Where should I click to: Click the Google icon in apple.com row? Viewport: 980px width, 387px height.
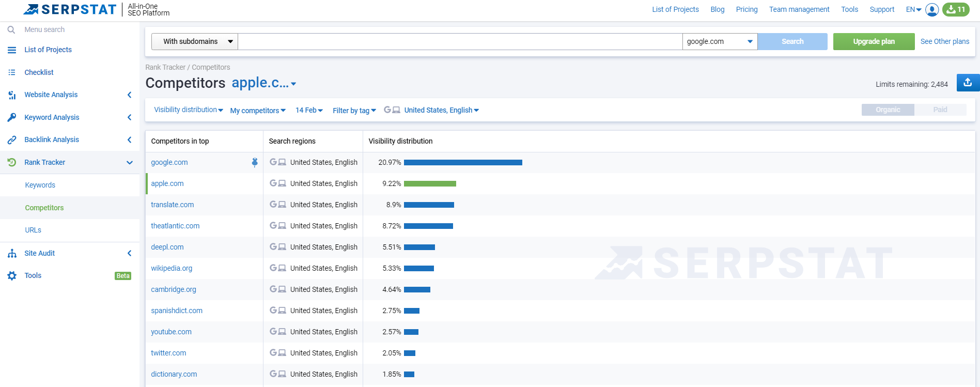(x=273, y=183)
